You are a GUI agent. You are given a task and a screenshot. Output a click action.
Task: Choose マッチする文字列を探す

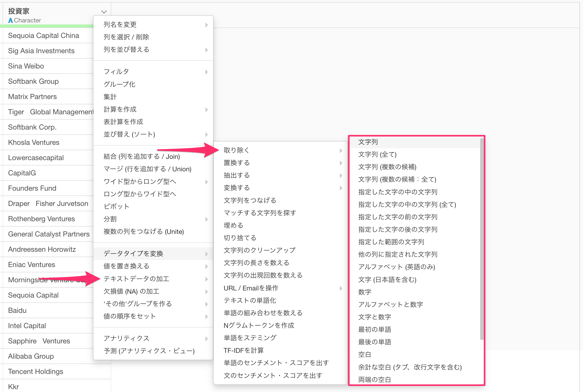coord(281,213)
